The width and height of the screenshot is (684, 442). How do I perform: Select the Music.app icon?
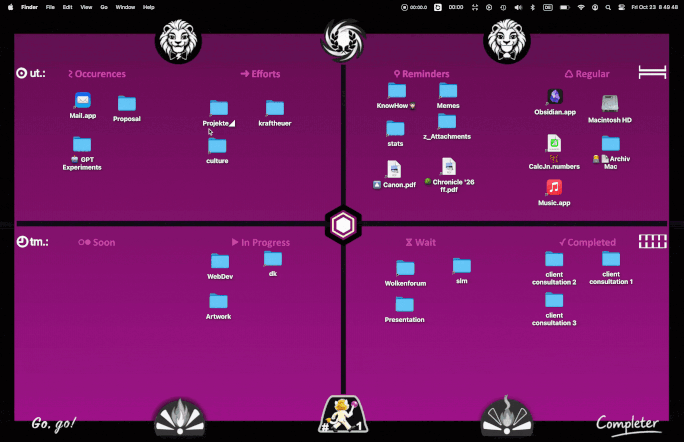tap(554, 188)
